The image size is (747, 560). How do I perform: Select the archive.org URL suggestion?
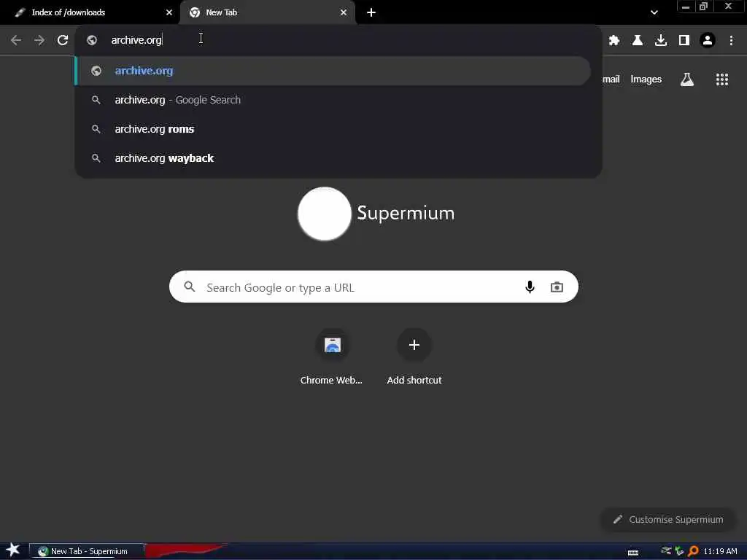tap(333, 71)
